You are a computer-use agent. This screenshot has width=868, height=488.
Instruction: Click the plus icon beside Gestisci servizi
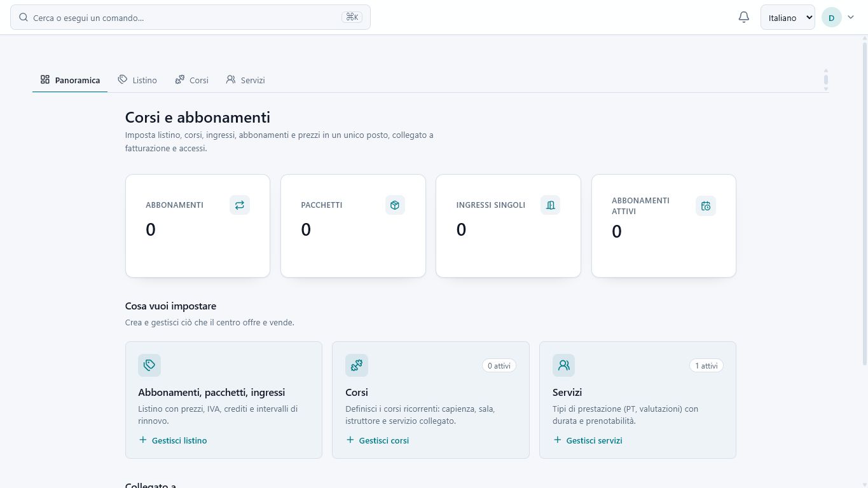click(558, 440)
